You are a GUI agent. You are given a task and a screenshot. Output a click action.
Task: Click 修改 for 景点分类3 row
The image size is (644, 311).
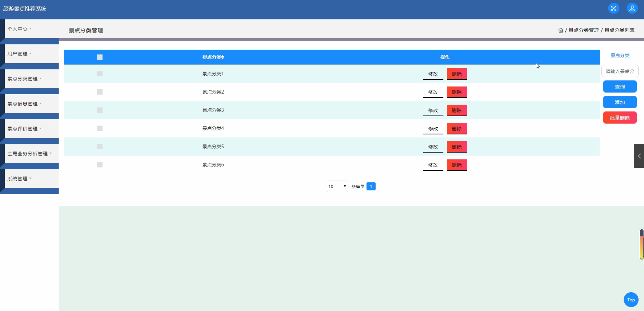click(x=433, y=110)
